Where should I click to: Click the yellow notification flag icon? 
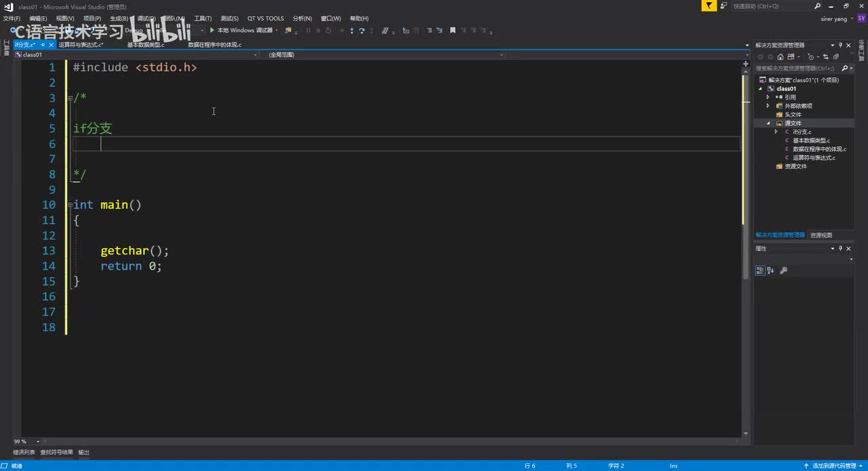pos(709,6)
